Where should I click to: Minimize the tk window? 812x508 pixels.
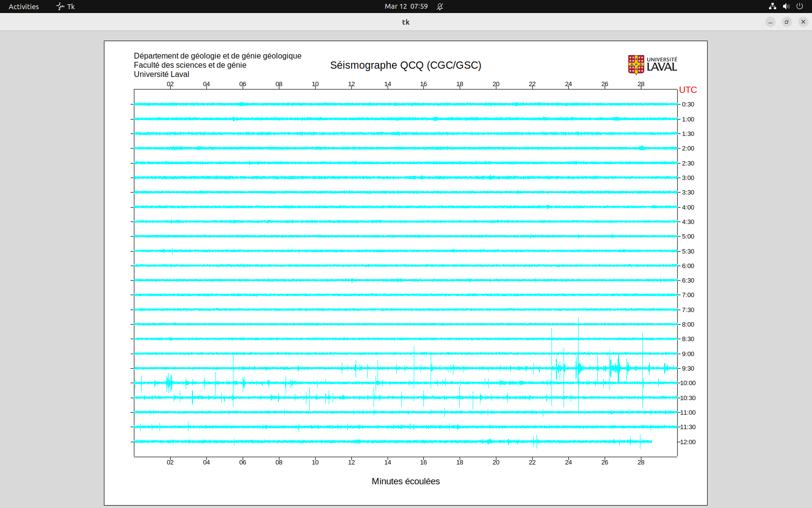tap(770, 22)
